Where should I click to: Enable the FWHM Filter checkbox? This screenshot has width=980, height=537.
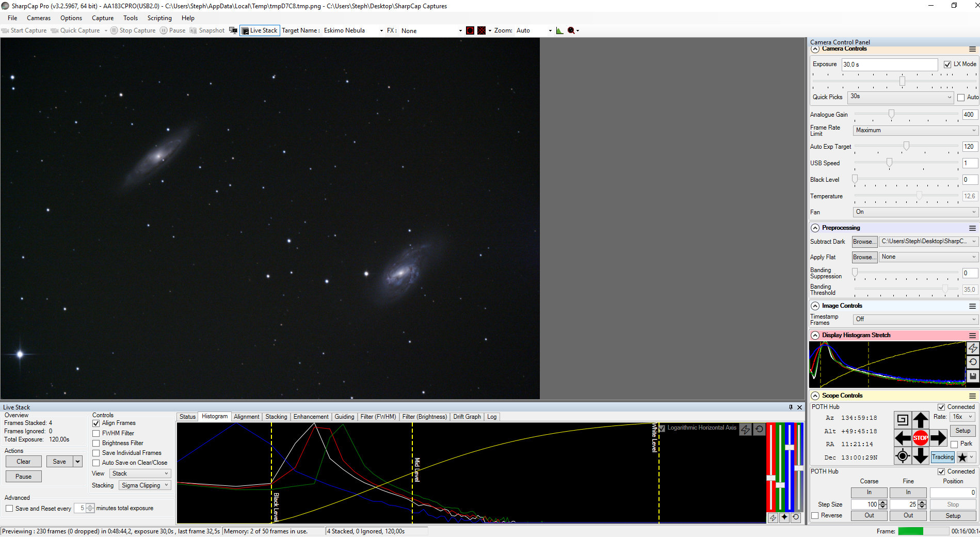[96, 433]
